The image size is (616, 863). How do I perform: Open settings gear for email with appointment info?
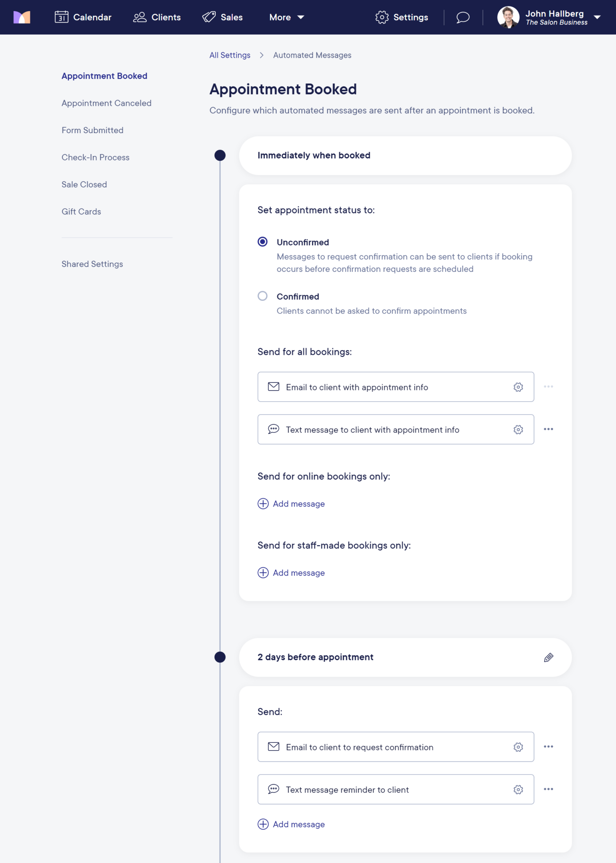click(518, 387)
